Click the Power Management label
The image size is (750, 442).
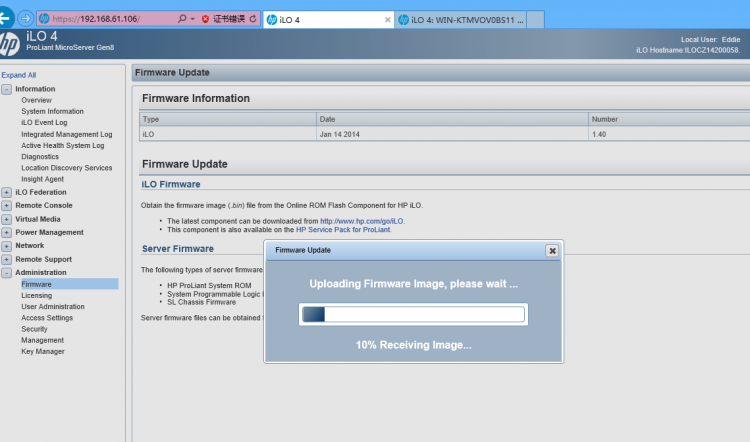(49, 232)
